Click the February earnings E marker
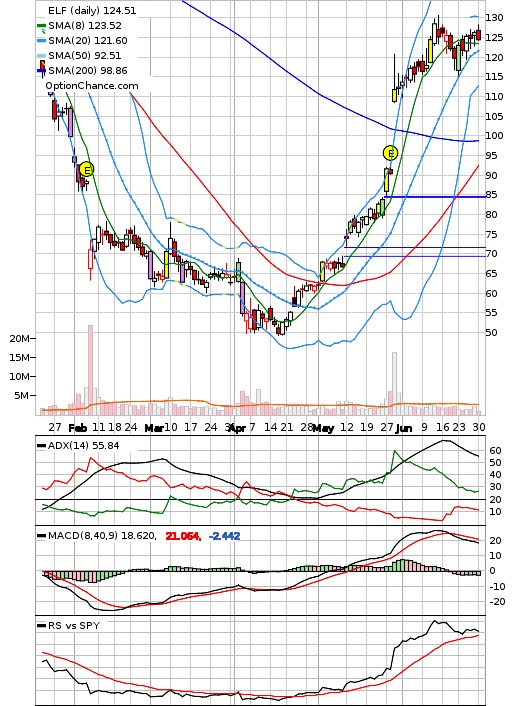 86,170
